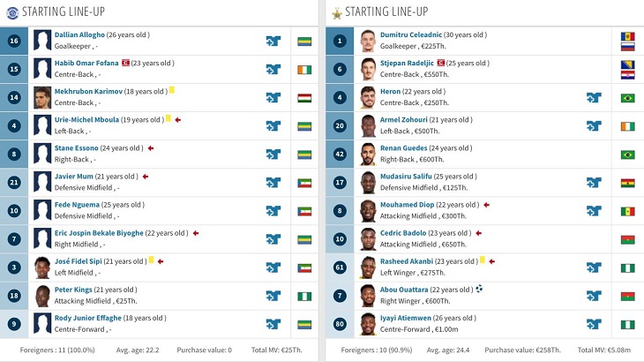Click Rasheed Akanbi's portrait thumbnail
This screenshot has height=362, width=644.
coord(368,268)
